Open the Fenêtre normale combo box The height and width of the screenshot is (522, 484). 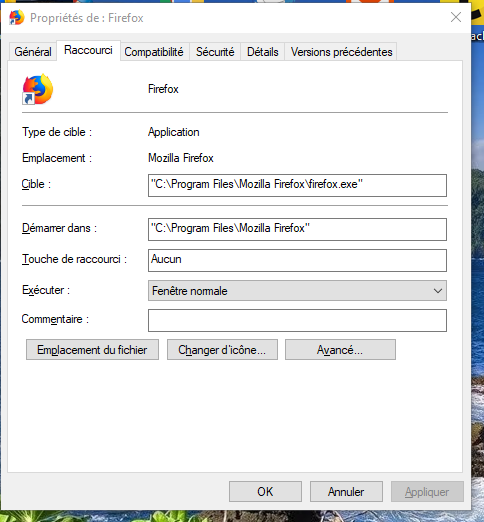coord(297,291)
